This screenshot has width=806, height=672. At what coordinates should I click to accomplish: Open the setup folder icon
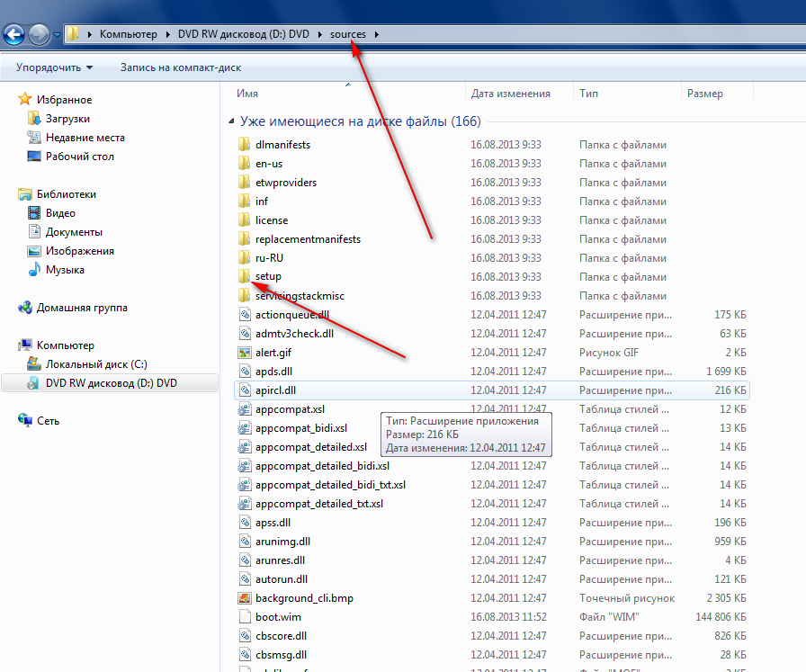(244, 277)
